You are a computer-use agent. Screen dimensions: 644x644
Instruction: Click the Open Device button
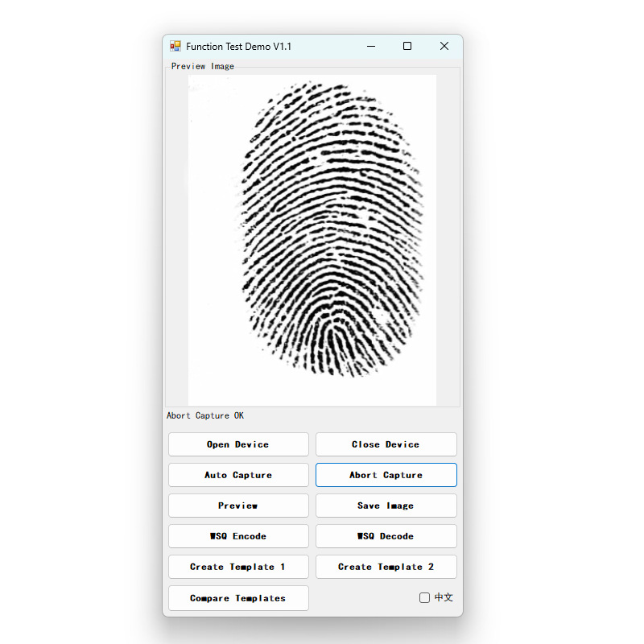pyautogui.click(x=238, y=444)
